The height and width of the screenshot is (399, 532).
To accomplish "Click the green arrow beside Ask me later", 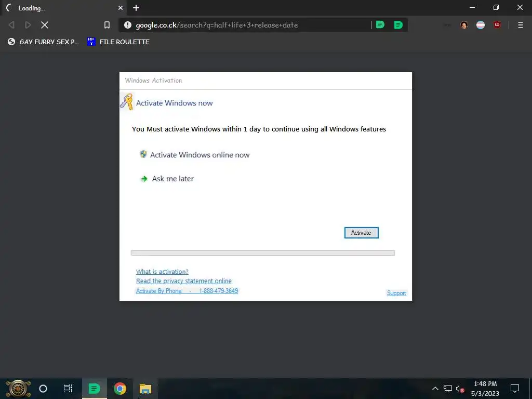I will (144, 179).
